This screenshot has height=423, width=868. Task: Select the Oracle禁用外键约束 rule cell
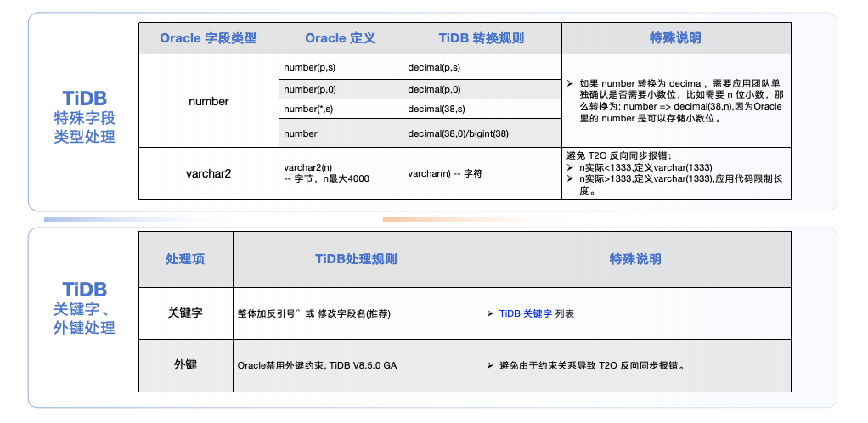(x=358, y=365)
